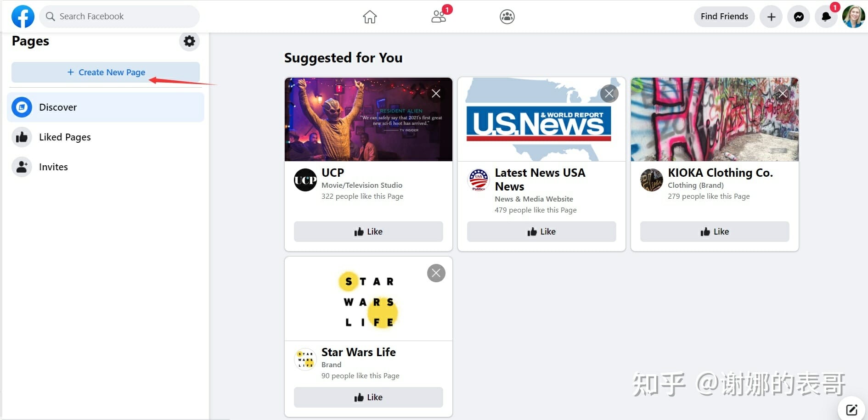Like the Star Wars Life page
This screenshot has width=868, height=420.
(x=368, y=398)
